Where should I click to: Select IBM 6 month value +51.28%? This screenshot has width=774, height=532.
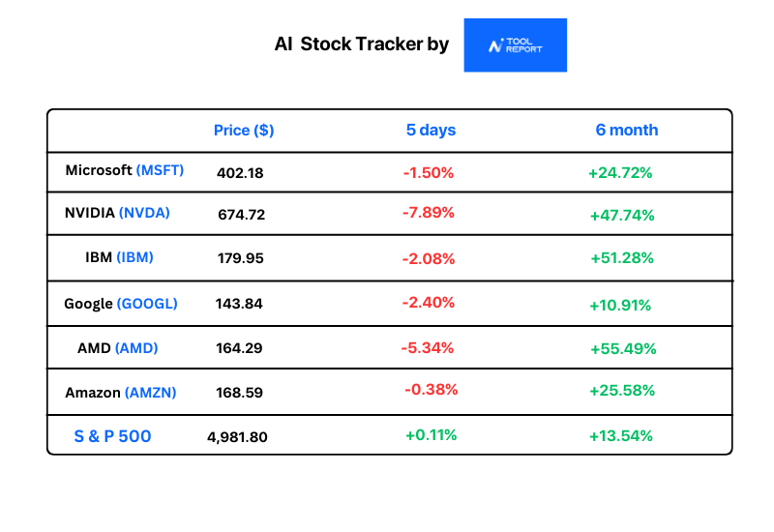[622, 258]
